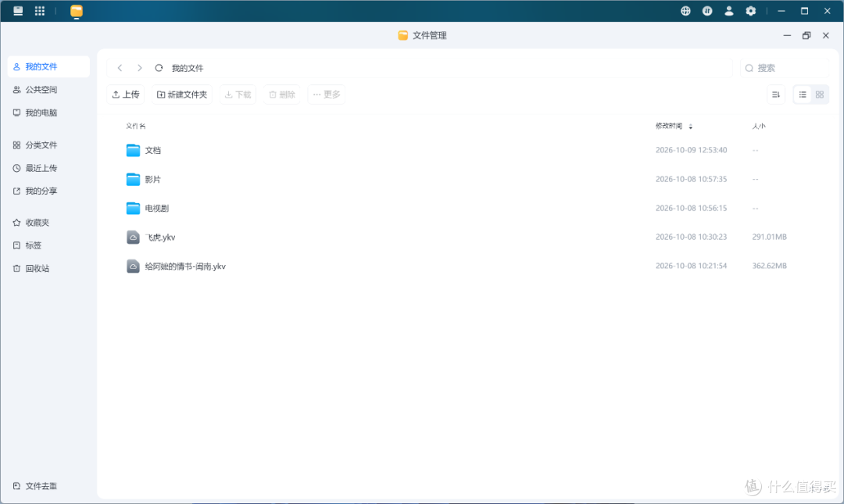Click the file name 影片
Viewport: 844px width, 504px height.
click(x=153, y=179)
